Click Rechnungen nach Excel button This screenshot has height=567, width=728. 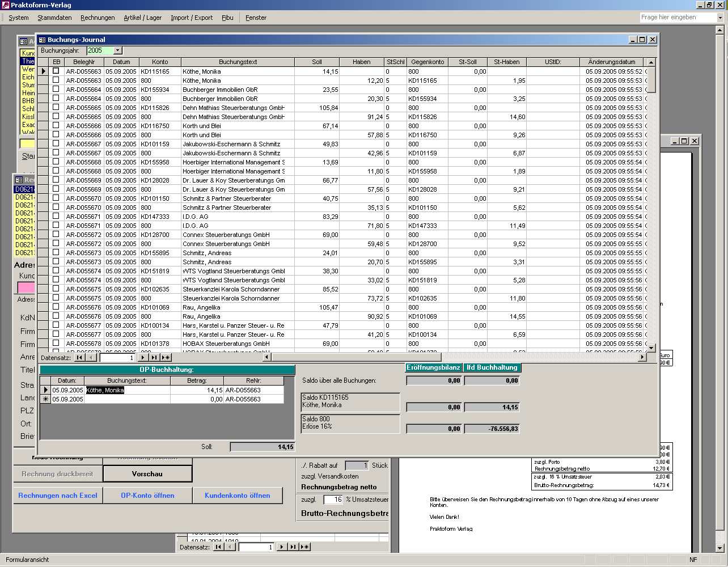click(x=58, y=495)
